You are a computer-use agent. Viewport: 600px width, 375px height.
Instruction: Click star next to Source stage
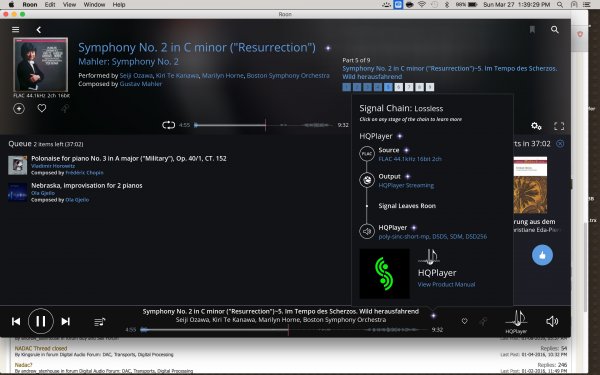(406, 150)
